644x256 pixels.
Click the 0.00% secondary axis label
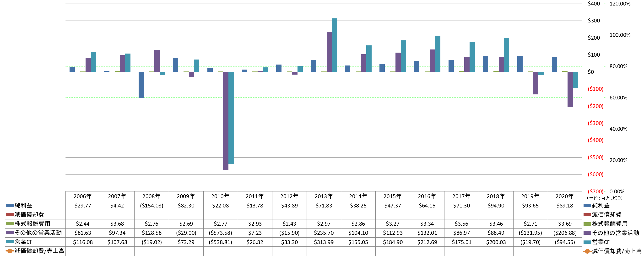(x=617, y=191)
